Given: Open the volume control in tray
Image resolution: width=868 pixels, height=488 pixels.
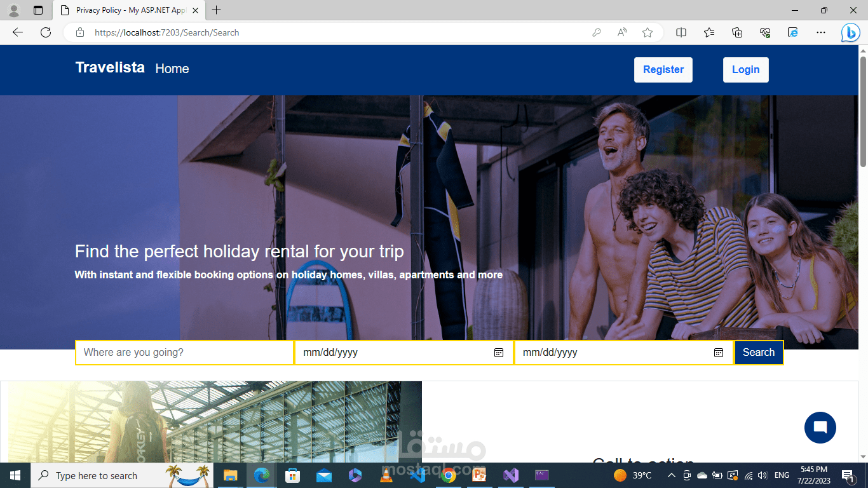Looking at the screenshot, I should pos(763,475).
